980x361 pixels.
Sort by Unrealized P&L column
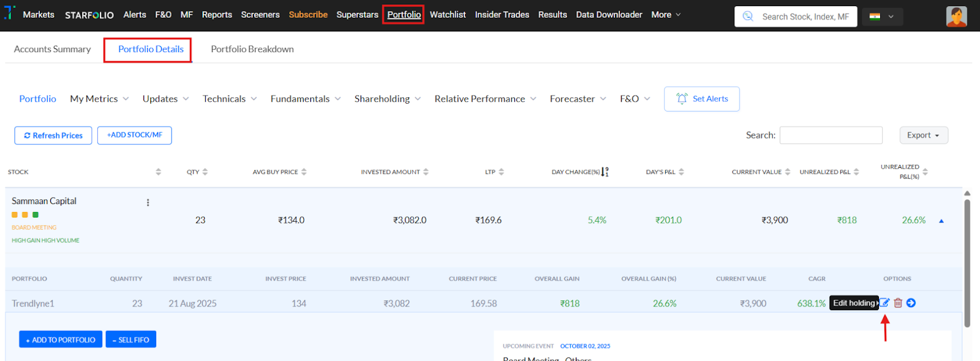click(x=856, y=172)
